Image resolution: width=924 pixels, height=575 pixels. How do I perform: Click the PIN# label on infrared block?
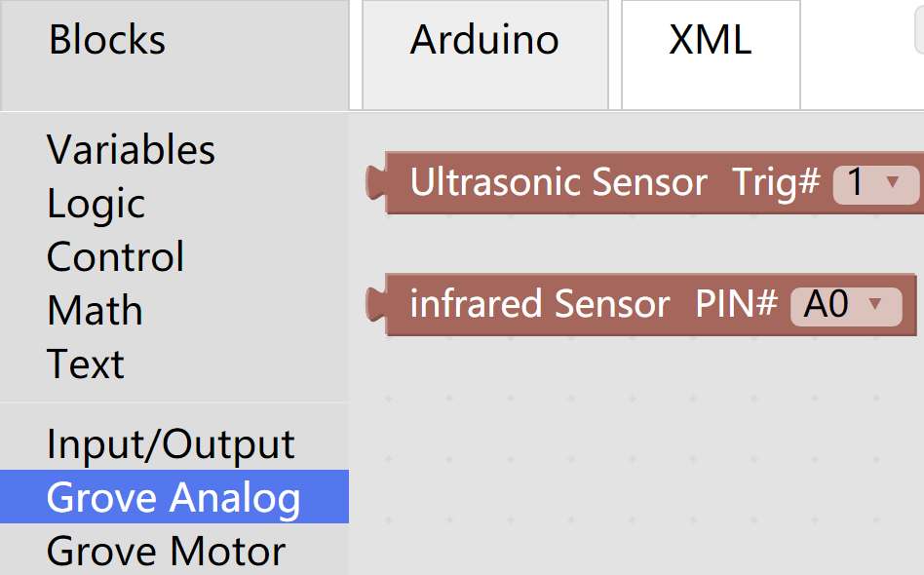[736, 305]
